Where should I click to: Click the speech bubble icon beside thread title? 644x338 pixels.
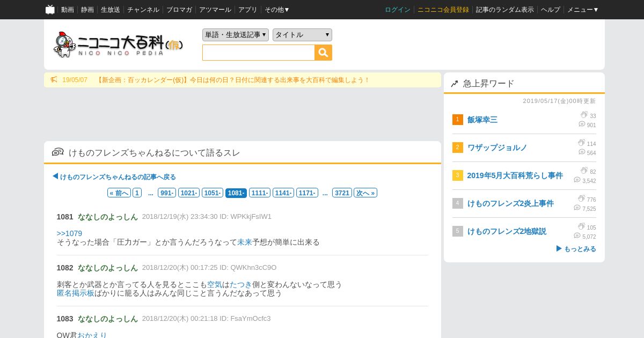pos(58,152)
